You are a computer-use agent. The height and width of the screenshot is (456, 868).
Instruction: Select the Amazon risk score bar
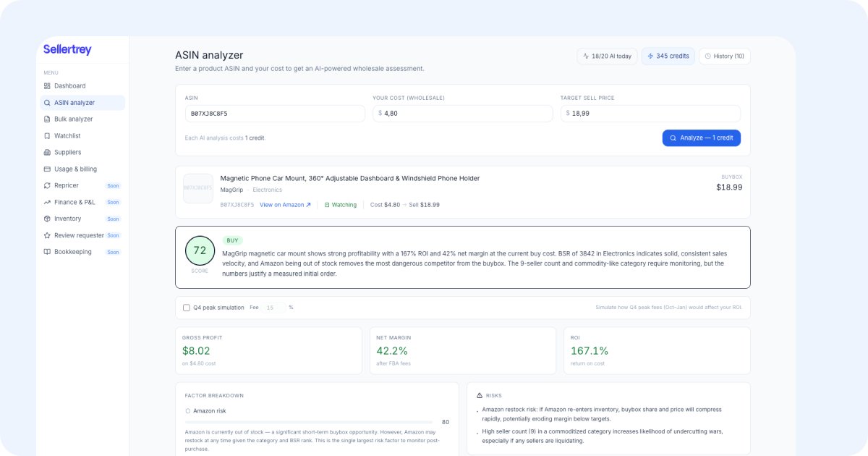tap(309, 422)
